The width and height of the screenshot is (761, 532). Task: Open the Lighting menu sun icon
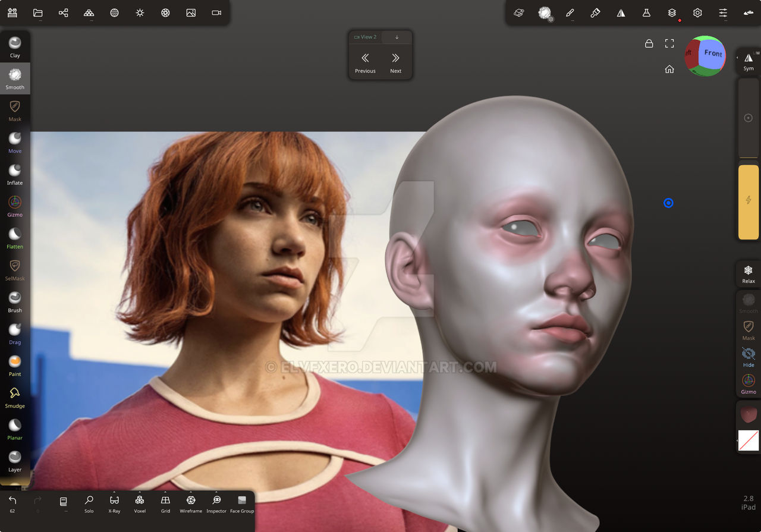(140, 12)
